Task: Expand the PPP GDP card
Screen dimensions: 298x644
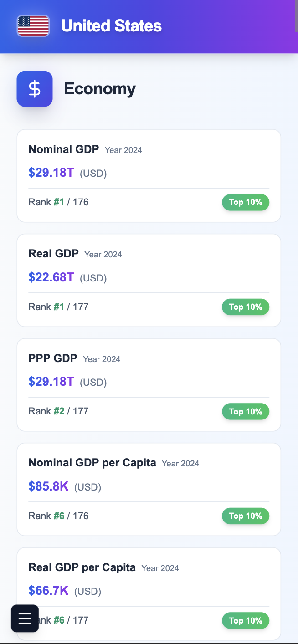Action: click(149, 384)
